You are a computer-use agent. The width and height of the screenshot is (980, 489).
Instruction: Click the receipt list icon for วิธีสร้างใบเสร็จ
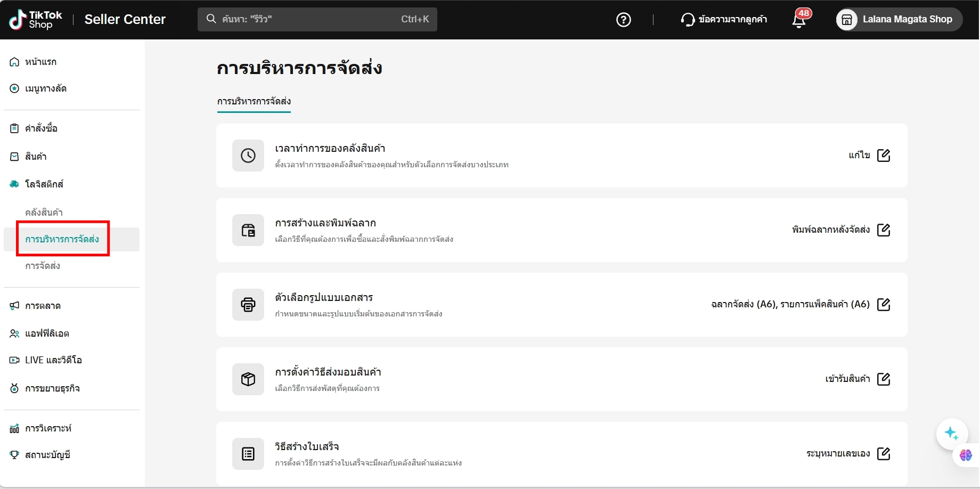(248, 454)
